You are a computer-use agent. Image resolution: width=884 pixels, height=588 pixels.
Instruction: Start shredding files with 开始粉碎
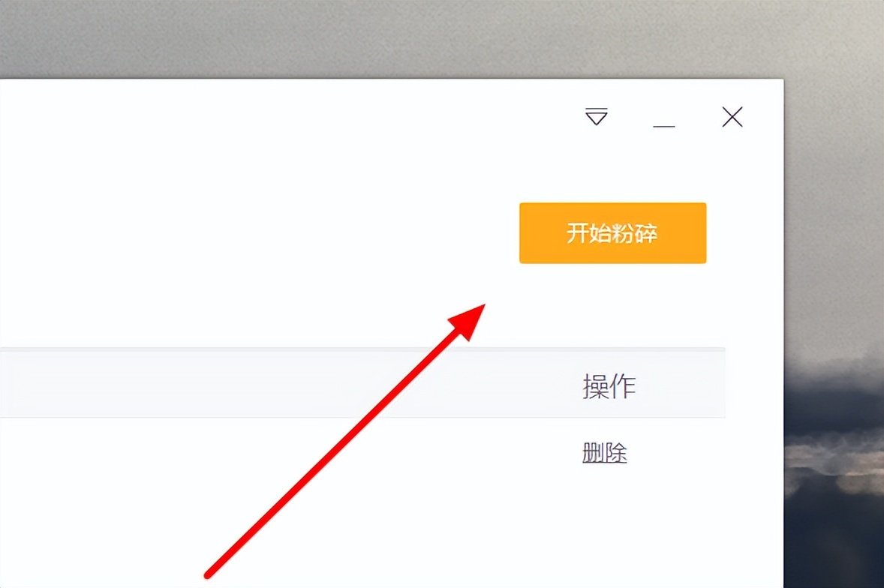(x=613, y=233)
